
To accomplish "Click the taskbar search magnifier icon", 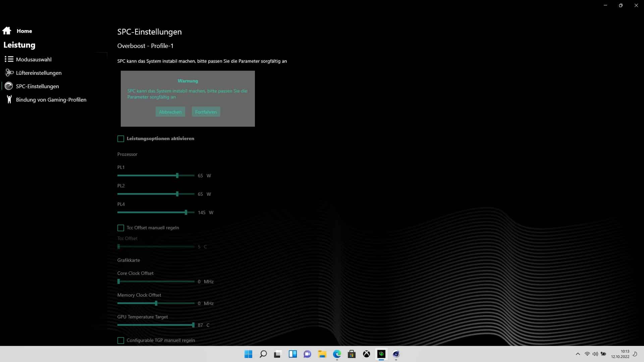I will pos(263,354).
